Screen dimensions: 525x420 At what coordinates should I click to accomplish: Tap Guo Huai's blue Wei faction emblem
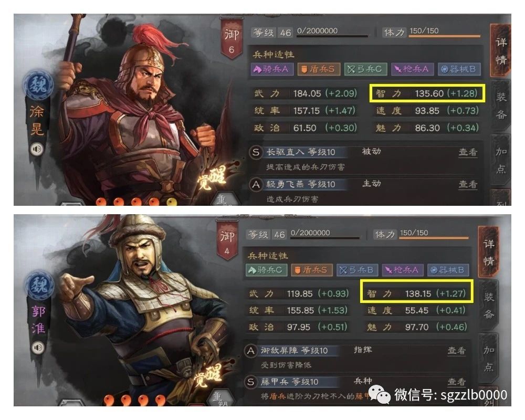pyautogui.click(x=39, y=285)
